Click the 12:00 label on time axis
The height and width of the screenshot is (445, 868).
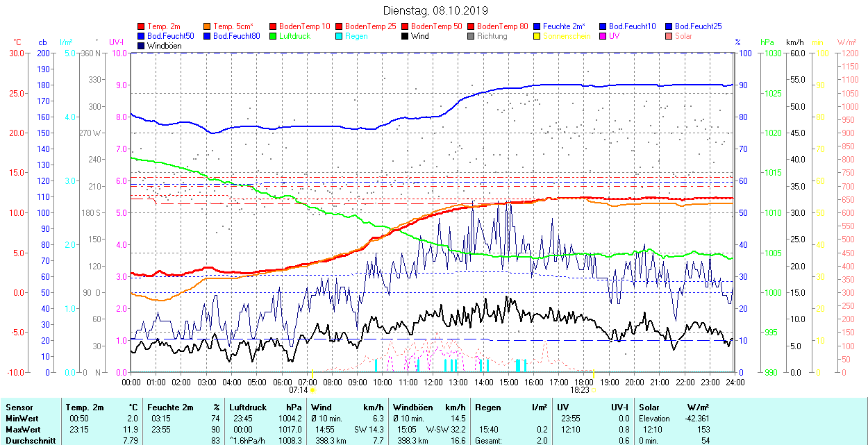tap(433, 382)
